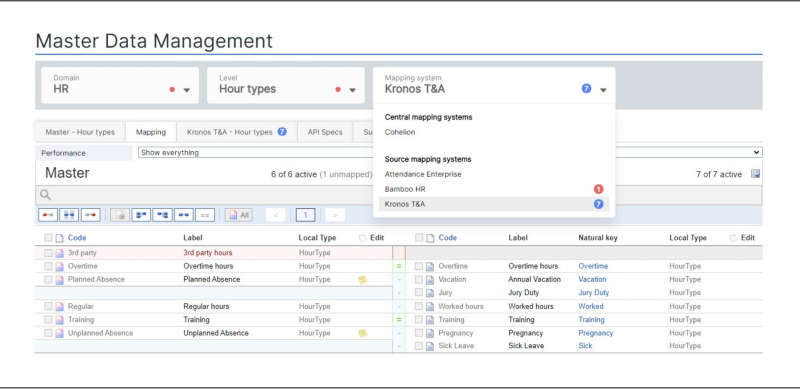Toggle the Kronos side Edit checkbox
Screen dimensions: 800x389
[733, 238]
